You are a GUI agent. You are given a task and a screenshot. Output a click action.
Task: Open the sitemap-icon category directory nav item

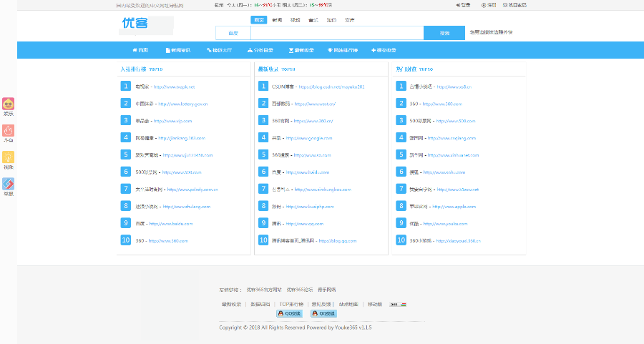coord(260,50)
